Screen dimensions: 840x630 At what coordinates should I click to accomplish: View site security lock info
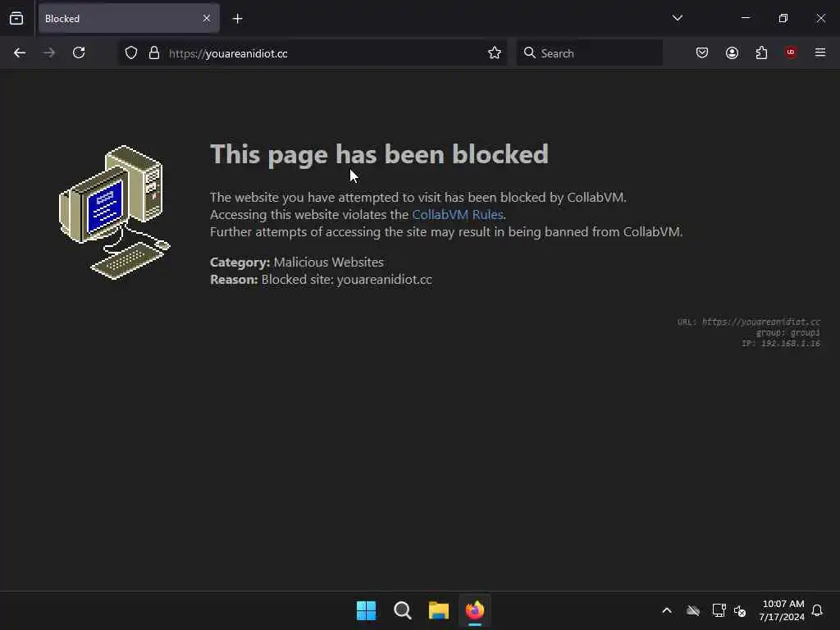pyautogui.click(x=154, y=53)
